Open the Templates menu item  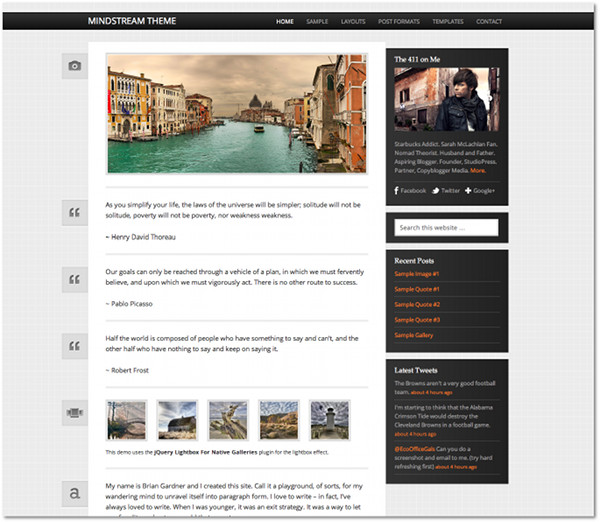[x=448, y=21]
